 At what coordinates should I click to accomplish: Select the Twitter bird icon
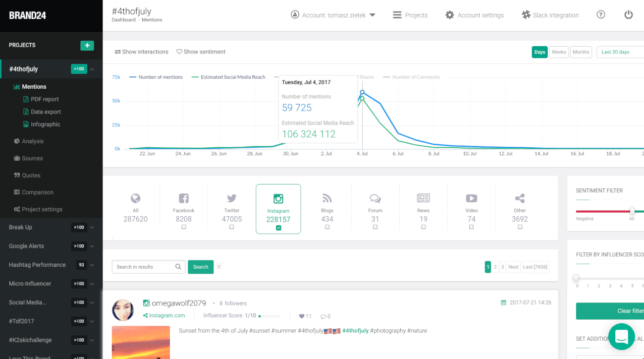(x=232, y=198)
